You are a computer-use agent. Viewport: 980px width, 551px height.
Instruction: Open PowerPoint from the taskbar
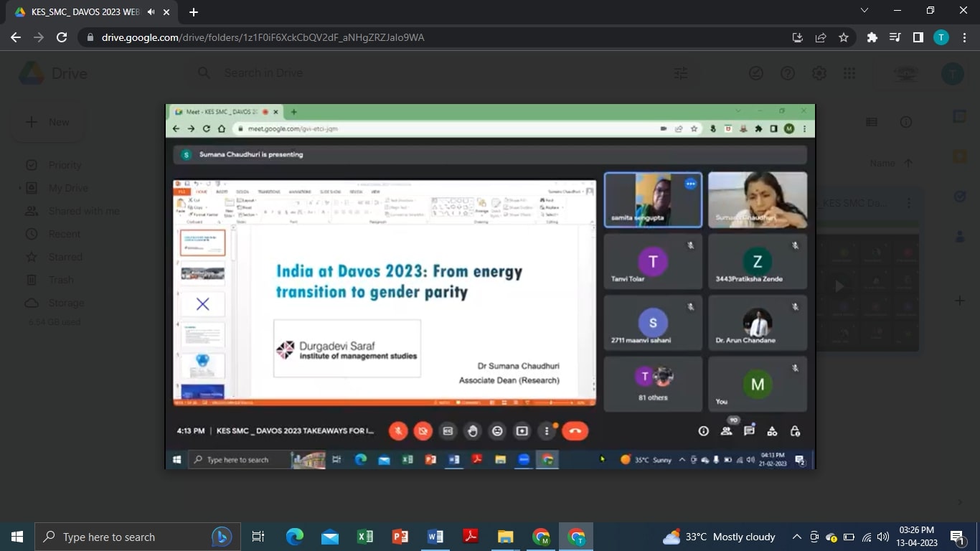coord(400,537)
